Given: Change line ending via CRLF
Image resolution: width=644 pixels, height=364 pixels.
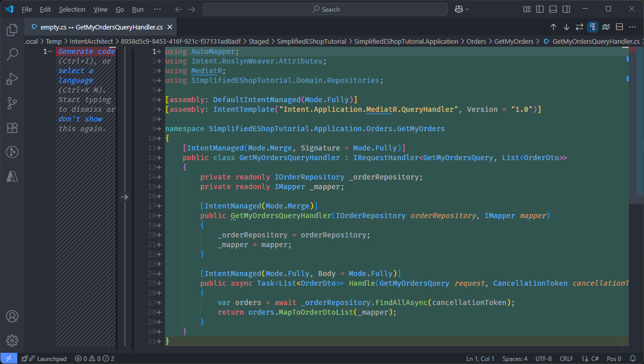Looking at the screenshot, I should tap(566, 358).
